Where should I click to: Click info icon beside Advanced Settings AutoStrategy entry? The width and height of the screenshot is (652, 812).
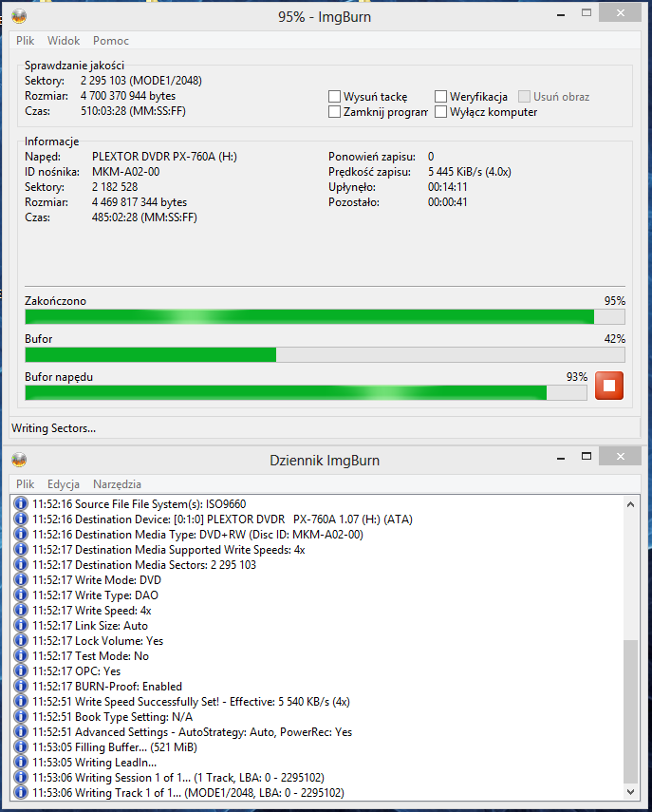[21, 731]
